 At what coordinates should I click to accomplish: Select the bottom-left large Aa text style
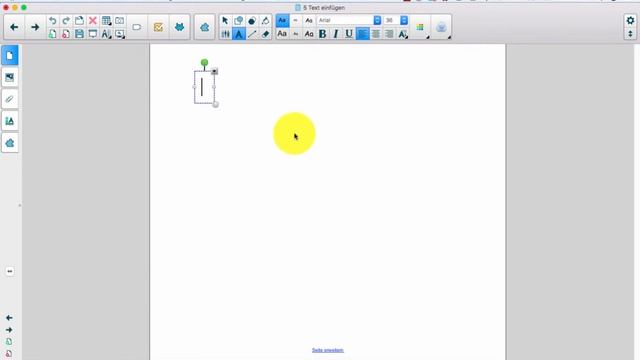point(282,34)
